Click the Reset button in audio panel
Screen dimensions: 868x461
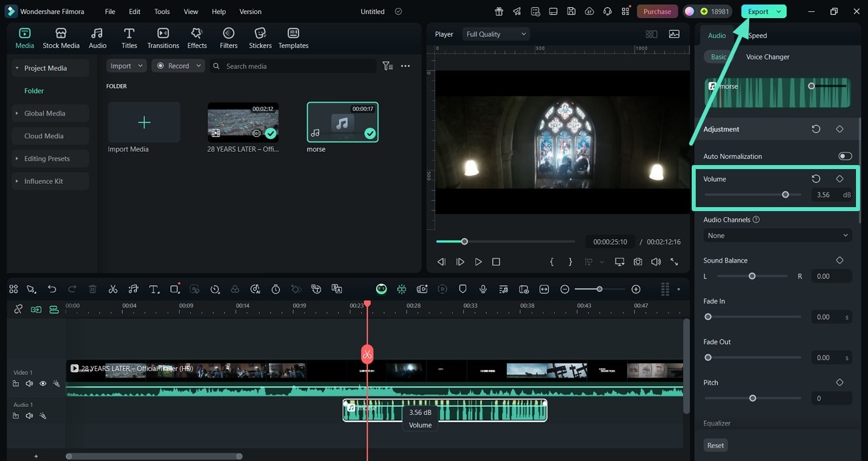(x=715, y=446)
